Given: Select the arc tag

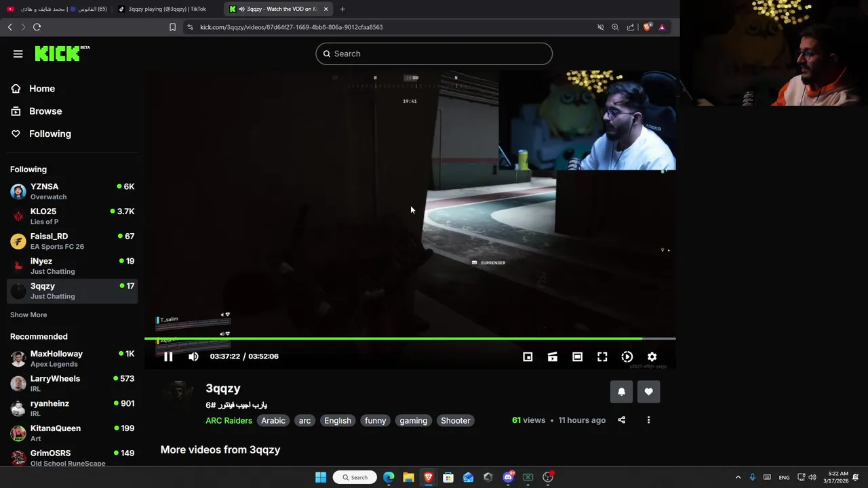Looking at the screenshot, I should [304, 420].
